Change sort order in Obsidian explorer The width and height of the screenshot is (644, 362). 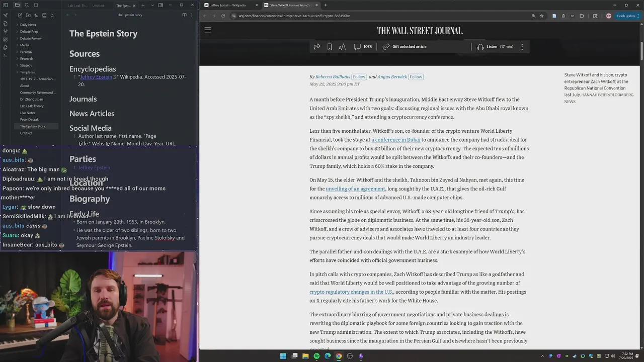click(x=36, y=15)
